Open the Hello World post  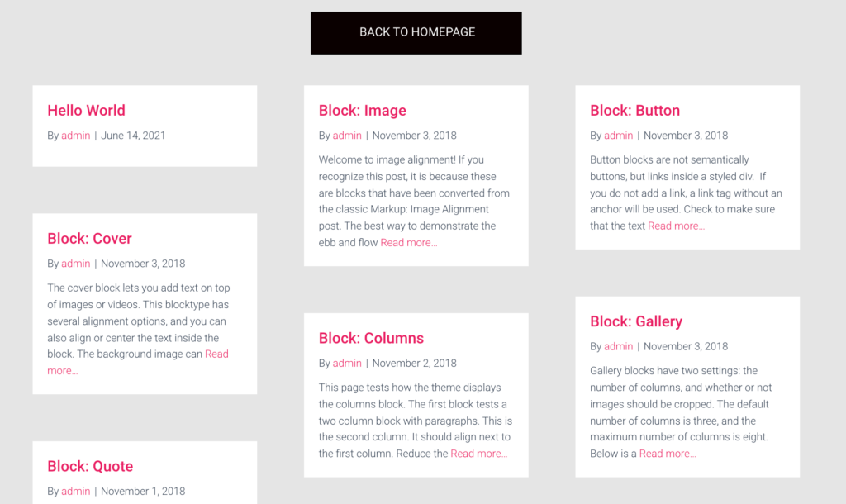pos(86,110)
